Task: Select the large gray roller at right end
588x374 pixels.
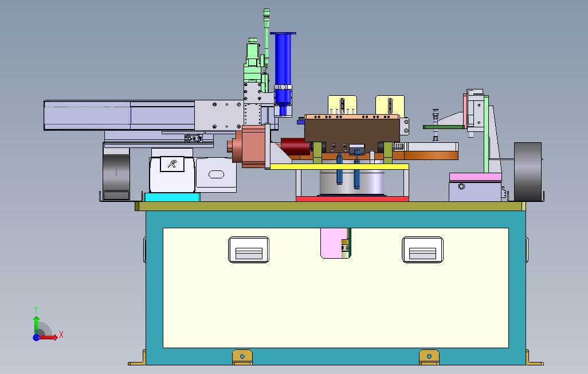Action: coord(528,172)
